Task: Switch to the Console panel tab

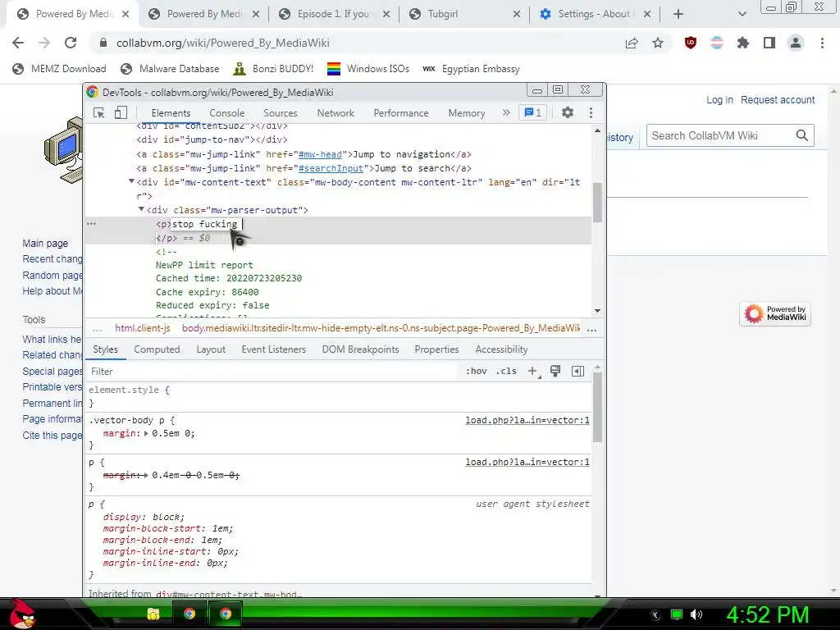Action: tap(227, 113)
